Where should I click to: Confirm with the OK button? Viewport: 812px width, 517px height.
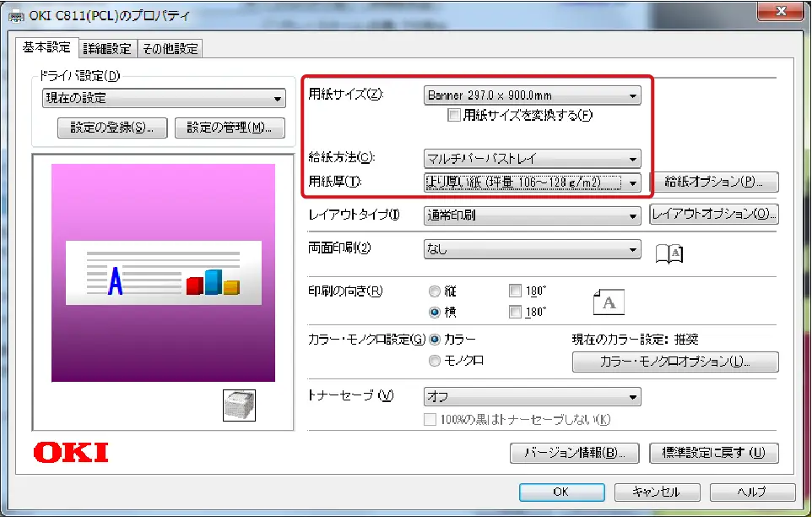coord(562,493)
